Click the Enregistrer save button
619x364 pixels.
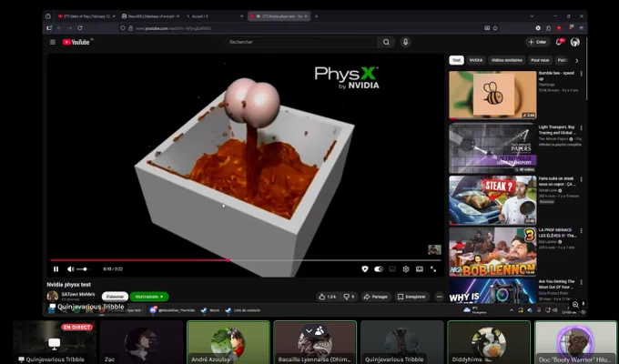[x=411, y=297]
